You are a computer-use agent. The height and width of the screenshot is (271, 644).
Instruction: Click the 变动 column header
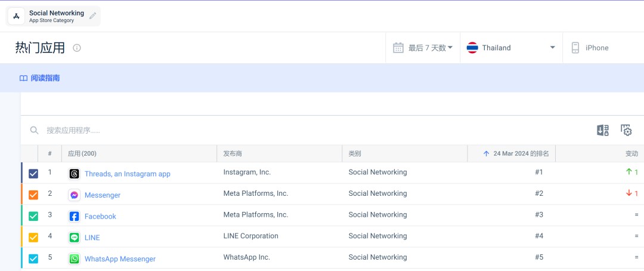(x=631, y=153)
